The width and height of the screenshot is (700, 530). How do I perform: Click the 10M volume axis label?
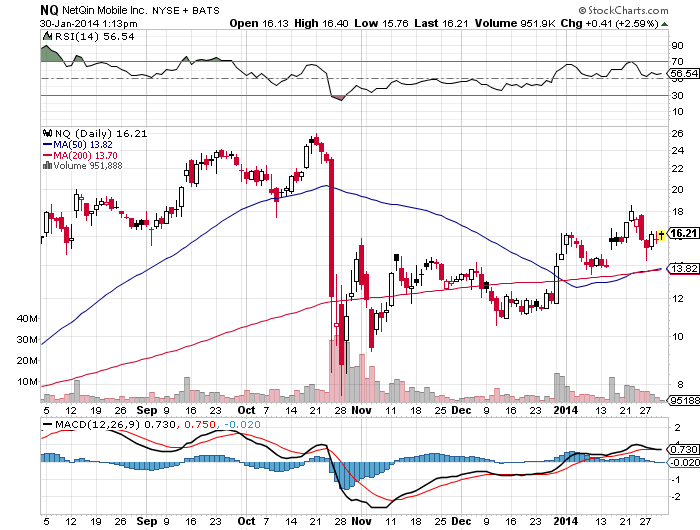pyautogui.click(x=27, y=381)
